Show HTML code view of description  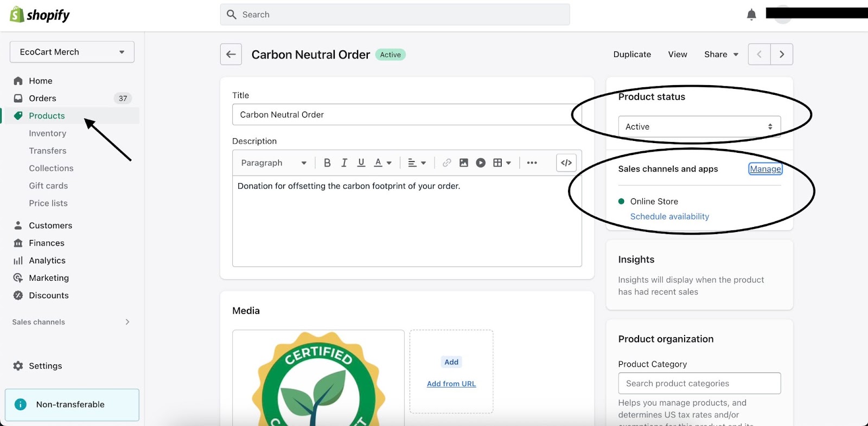coord(566,163)
